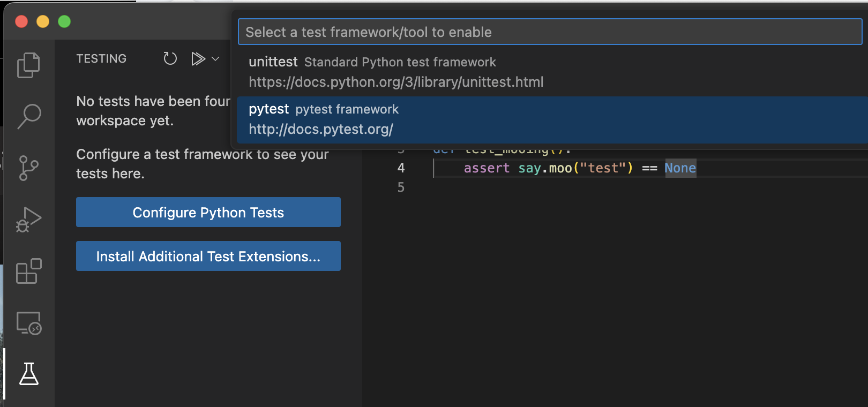This screenshot has width=868, height=407.
Task: Select unittest framework option
Action: click(x=552, y=72)
